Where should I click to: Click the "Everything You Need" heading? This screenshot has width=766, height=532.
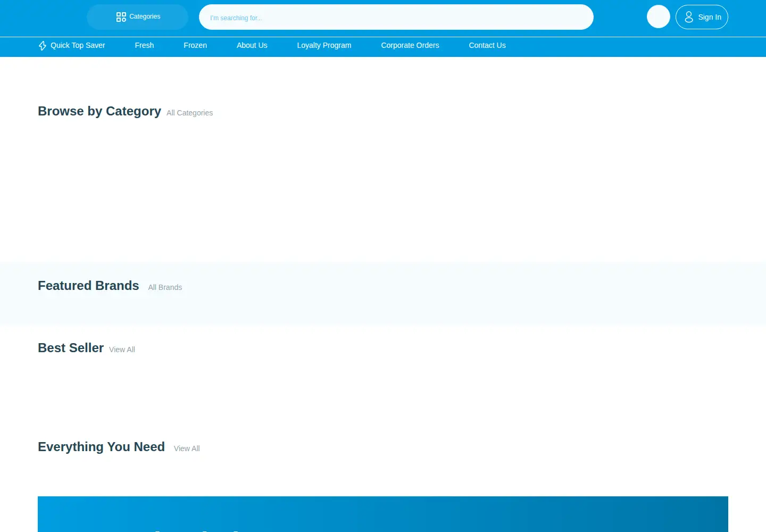pyautogui.click(x=101, y=447)
